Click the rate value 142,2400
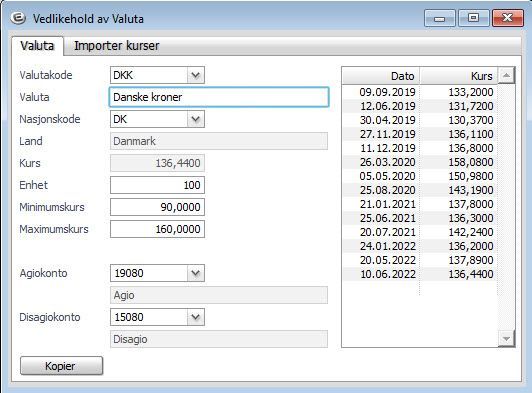Viewport: 532px width, 393px height. pyautogui.click(x=471, y=232)
